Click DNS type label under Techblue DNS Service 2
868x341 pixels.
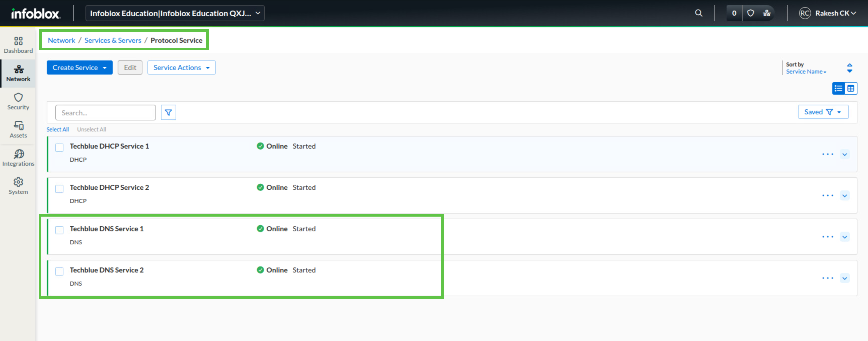[76, 283]
